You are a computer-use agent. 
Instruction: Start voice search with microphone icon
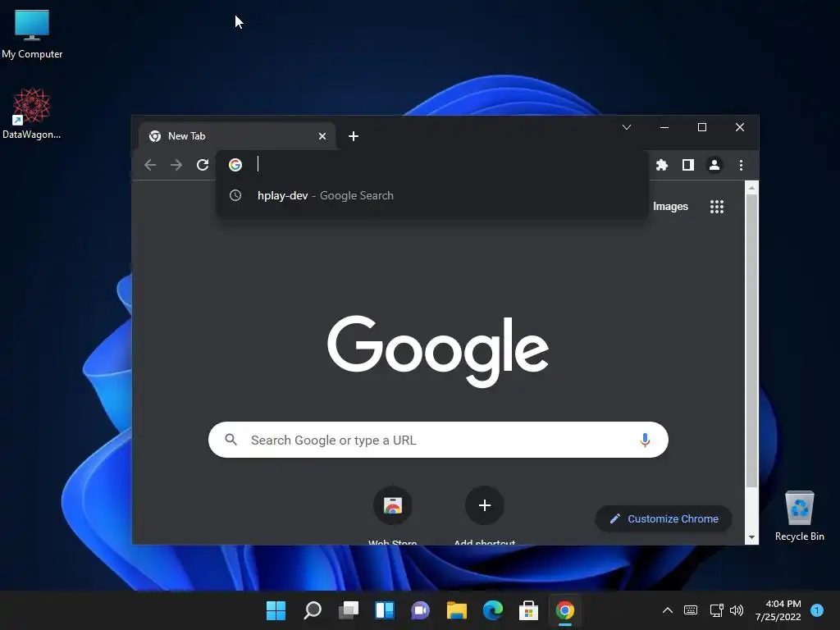(x=645, y=440)
